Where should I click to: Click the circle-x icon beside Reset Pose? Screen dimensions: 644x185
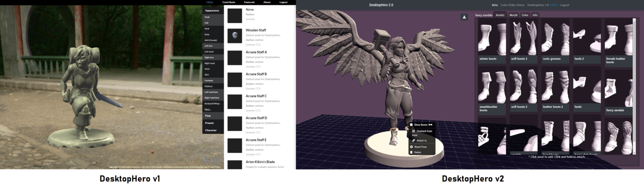[x=411, y=147]
